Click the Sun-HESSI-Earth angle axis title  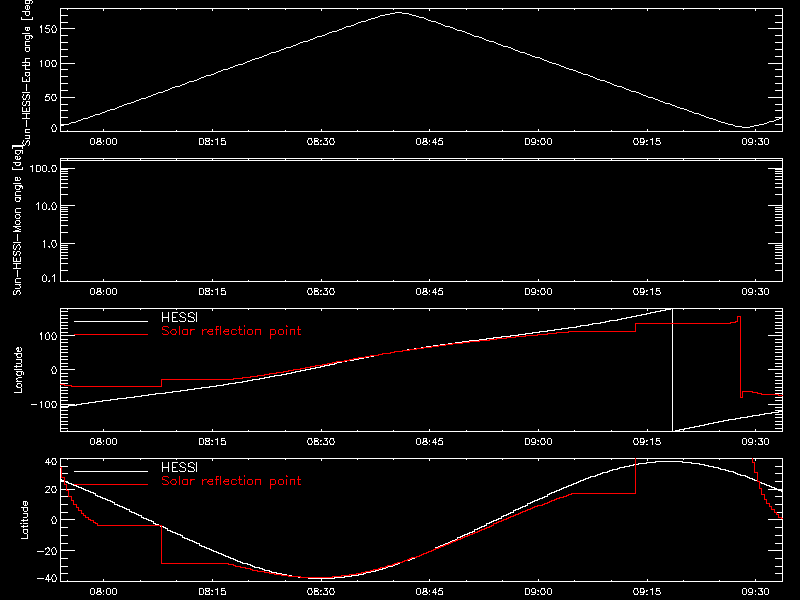[27, 72]
